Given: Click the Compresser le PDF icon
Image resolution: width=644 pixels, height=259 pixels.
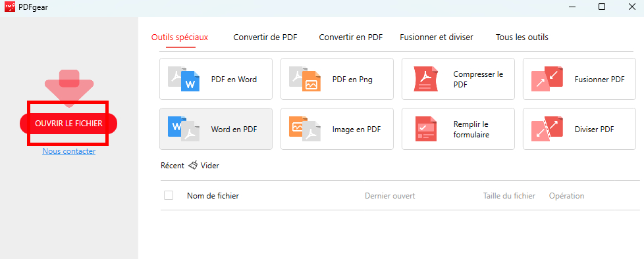Looking at the screenshot, I should coord(425,79).
